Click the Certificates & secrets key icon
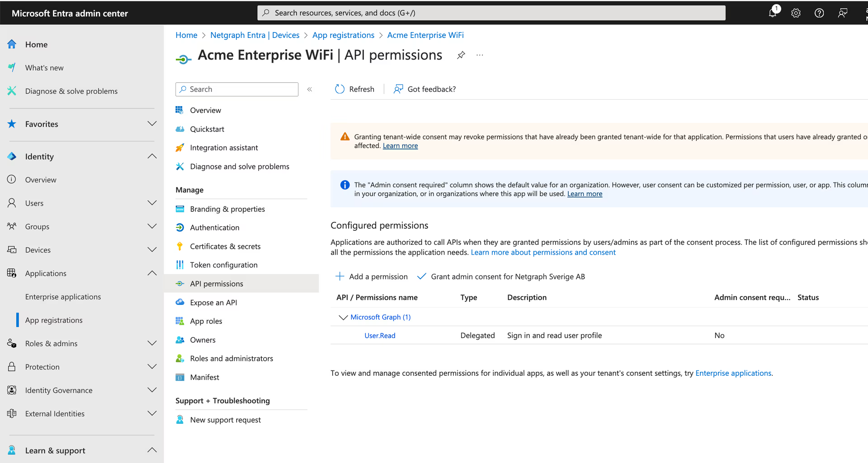This screenshot has width=868, height=463. (x=179, y=246)
